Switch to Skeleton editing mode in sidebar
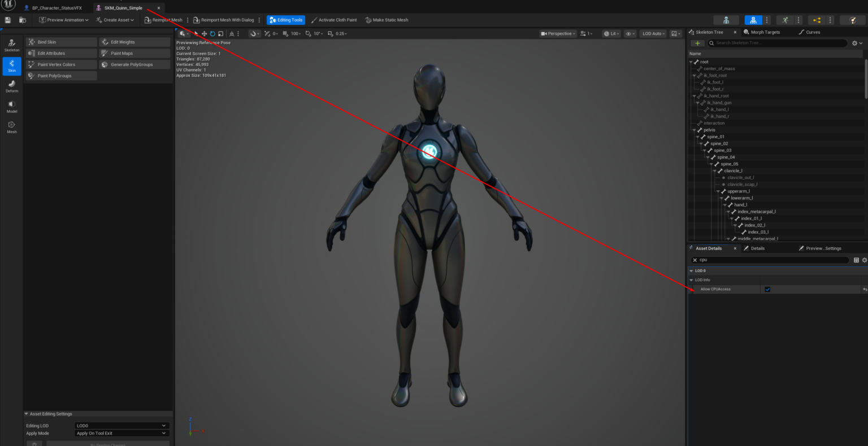This screenshot has width=868, height=446. coord(12,46)
